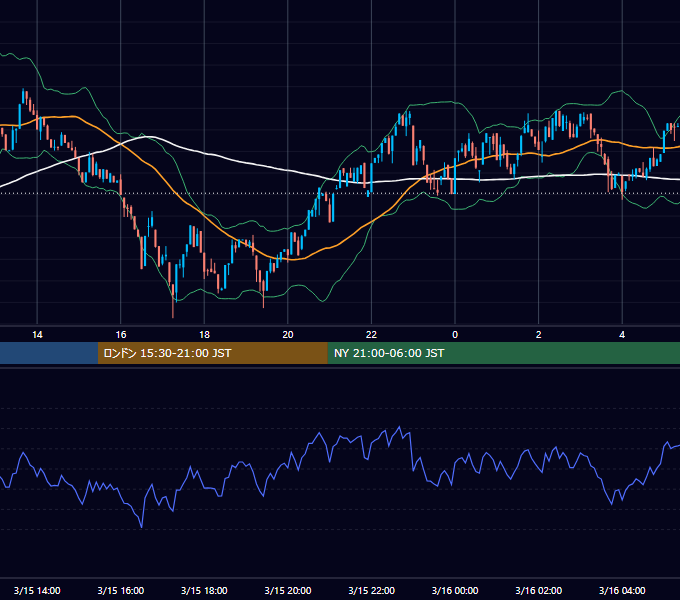Viewport: 680px width, 600px height.
Task: Click the 16 hour label on the chart axis
Action: (121, 335)
